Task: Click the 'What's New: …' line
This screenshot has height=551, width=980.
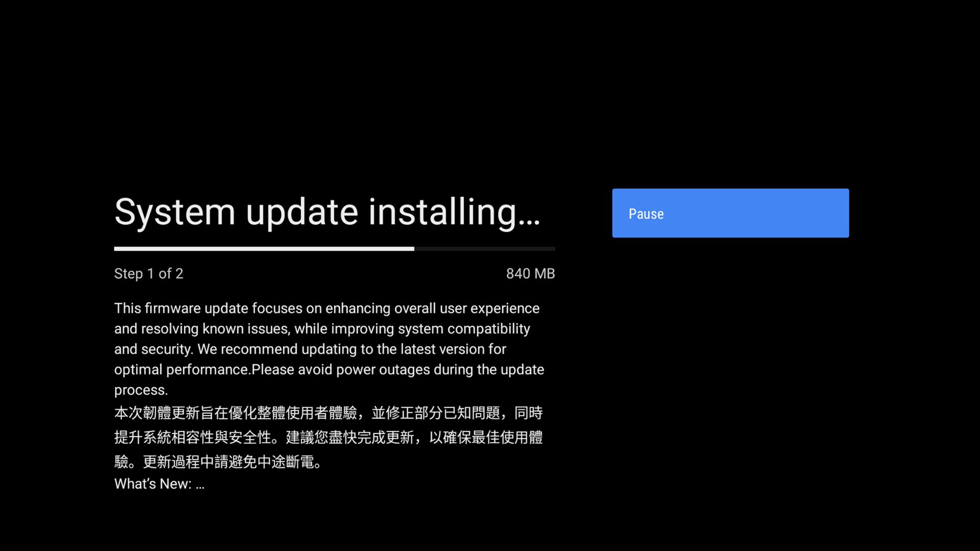Action: pyautogui.click(x=159, y=484)
